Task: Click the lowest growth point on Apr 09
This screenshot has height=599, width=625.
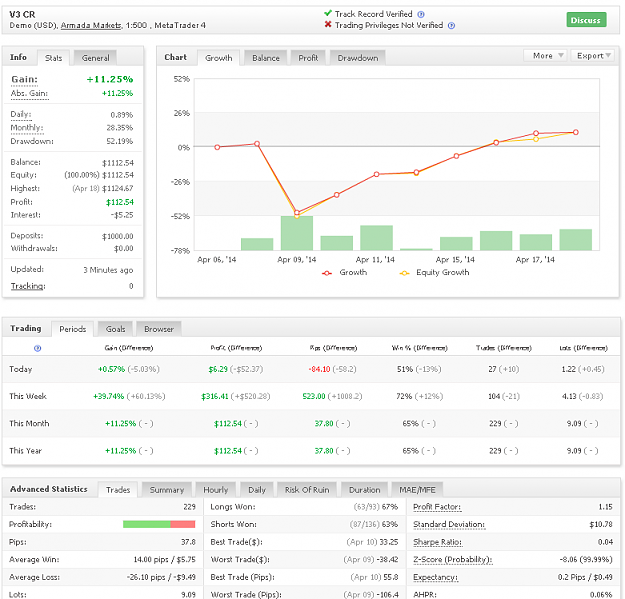Action: (297, 212)
